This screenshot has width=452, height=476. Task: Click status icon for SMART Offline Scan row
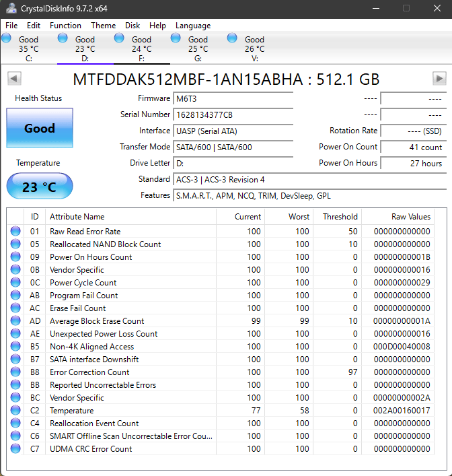coord(15,436)
